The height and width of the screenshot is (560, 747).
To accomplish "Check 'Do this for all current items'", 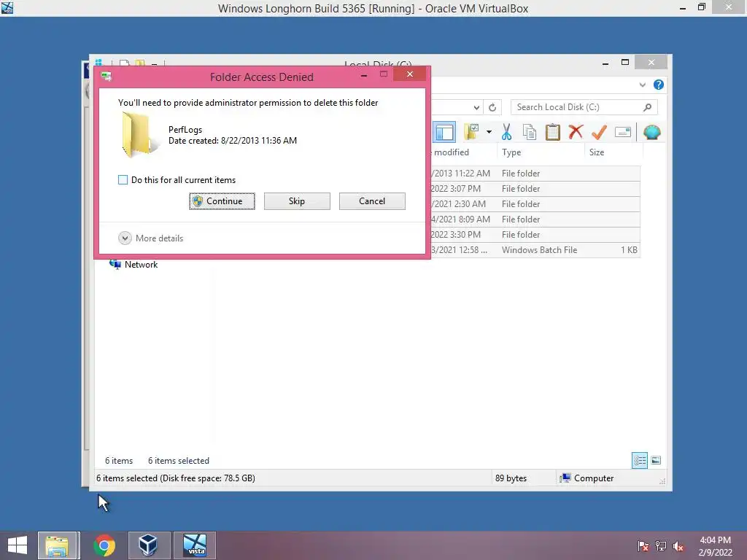I will [123, 180].
